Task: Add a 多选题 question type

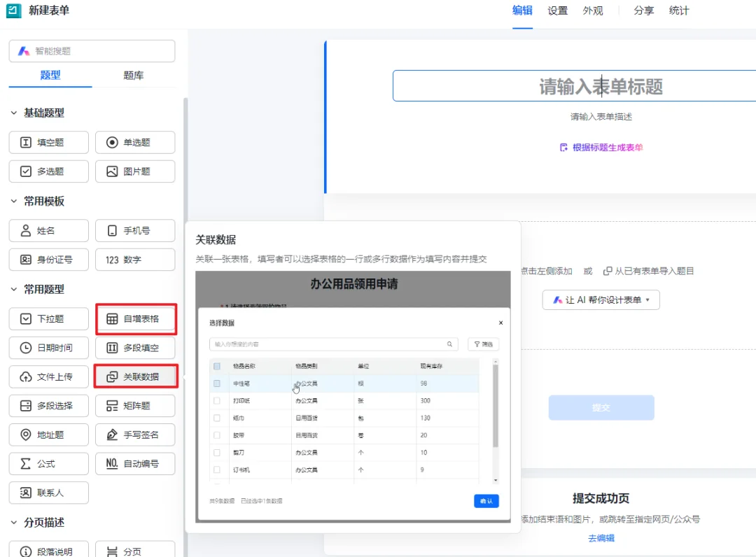Action: (49, 171)
